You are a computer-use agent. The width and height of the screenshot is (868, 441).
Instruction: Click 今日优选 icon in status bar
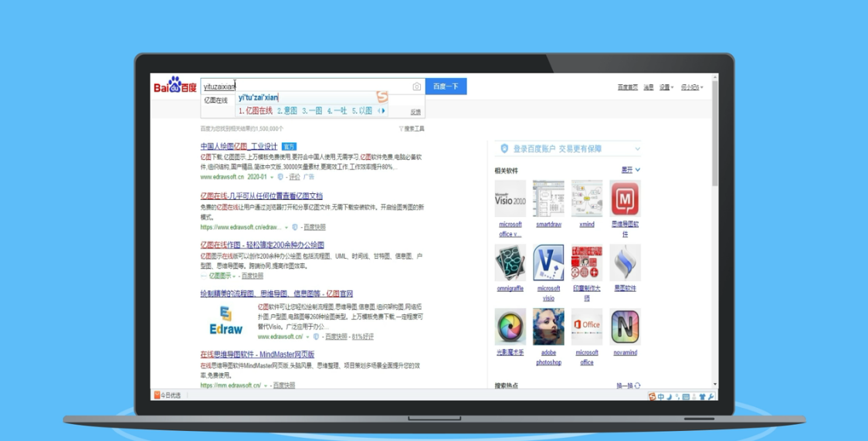point(158,395)
